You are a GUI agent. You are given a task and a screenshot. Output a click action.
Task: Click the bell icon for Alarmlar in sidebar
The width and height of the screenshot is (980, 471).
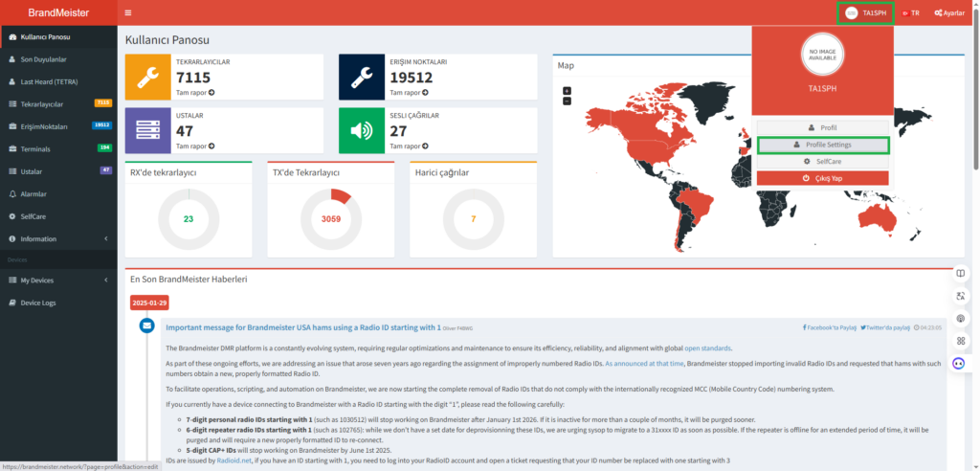tap(12, 194)
